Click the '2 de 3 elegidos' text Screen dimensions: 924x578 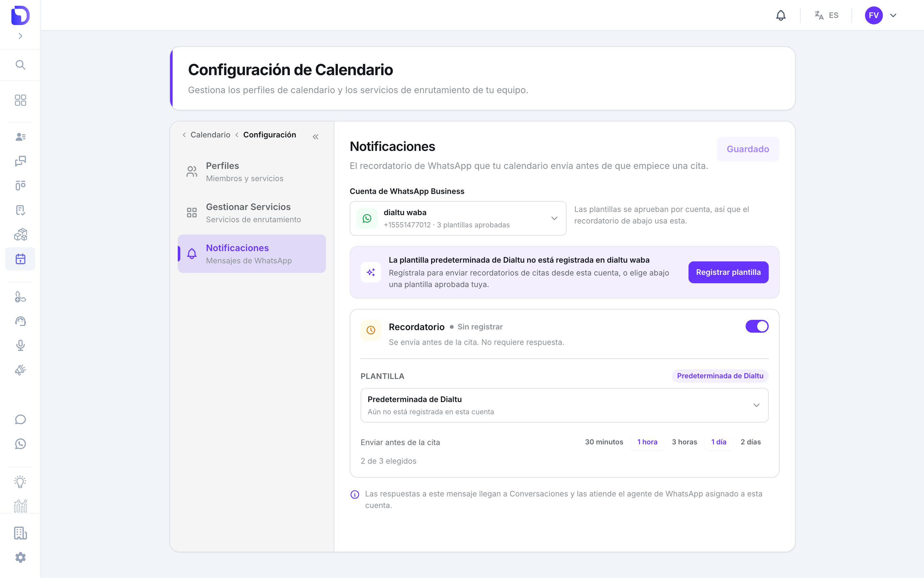pyautogui.click(x=388, y=461)
